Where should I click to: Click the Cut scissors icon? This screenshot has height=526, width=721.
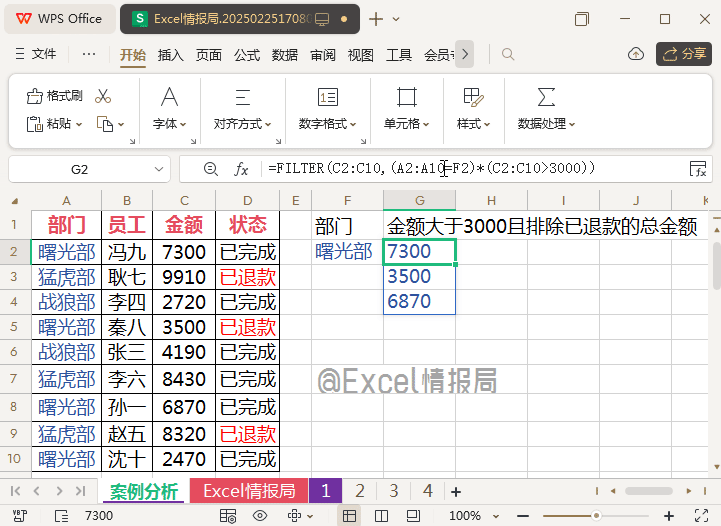tap(102, 96)
